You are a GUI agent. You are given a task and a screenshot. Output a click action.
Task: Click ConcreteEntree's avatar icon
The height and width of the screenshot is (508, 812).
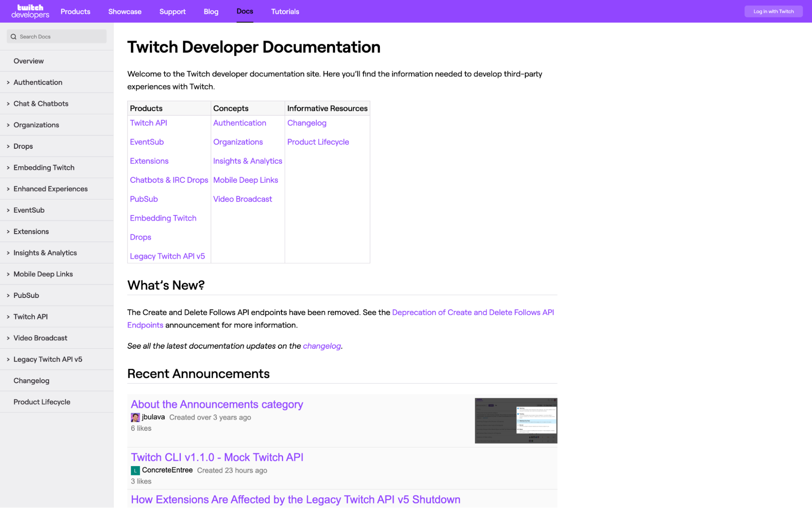point(134,470)
